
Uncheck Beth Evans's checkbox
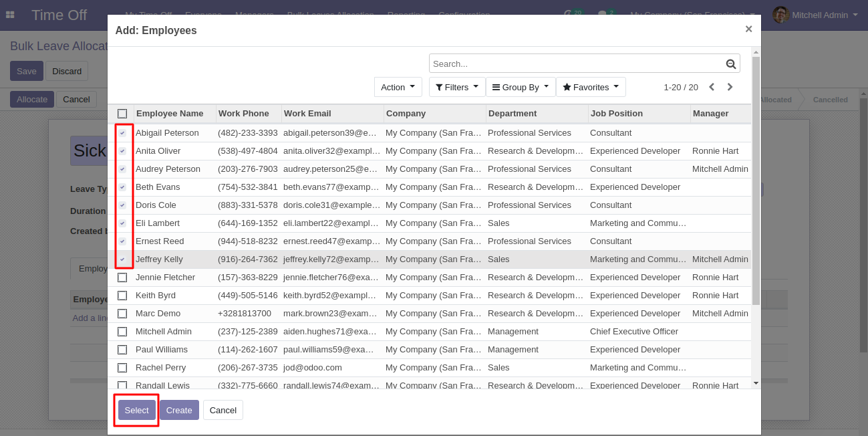tap(122, 187)
